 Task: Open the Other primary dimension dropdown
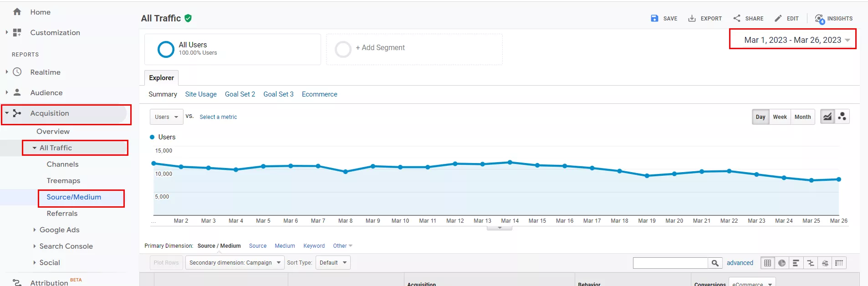pyautogui.click(x=342, y=246)
